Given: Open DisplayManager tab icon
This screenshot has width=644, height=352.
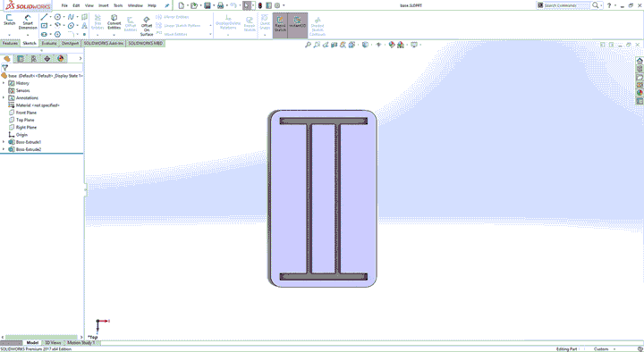Looking at the screenshot, I should coord(61,59).
